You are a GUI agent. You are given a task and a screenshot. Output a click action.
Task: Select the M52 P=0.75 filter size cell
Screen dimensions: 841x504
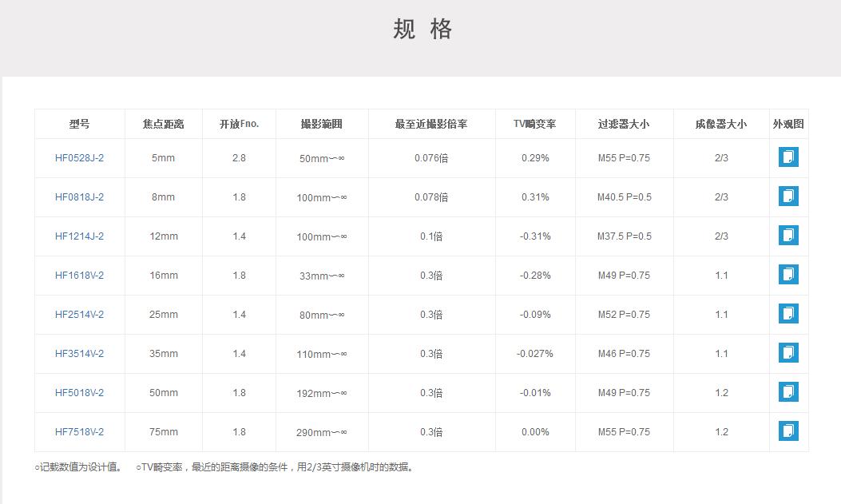point(625,315)
